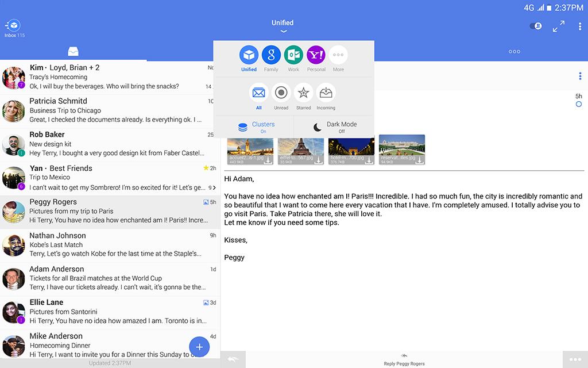Open the three-dot overflow menu in top bar

[580, 26]
